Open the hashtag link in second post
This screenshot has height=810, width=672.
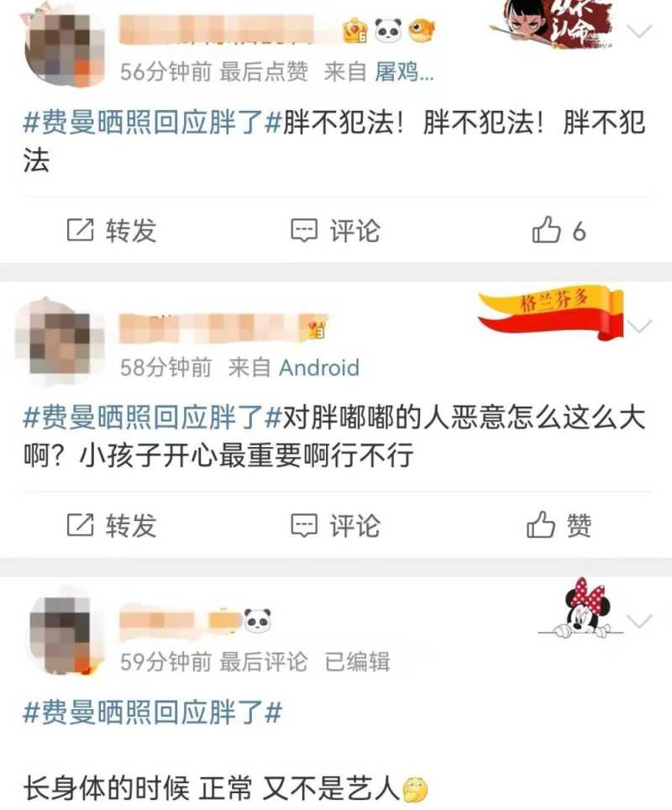[x=153, y=418]
